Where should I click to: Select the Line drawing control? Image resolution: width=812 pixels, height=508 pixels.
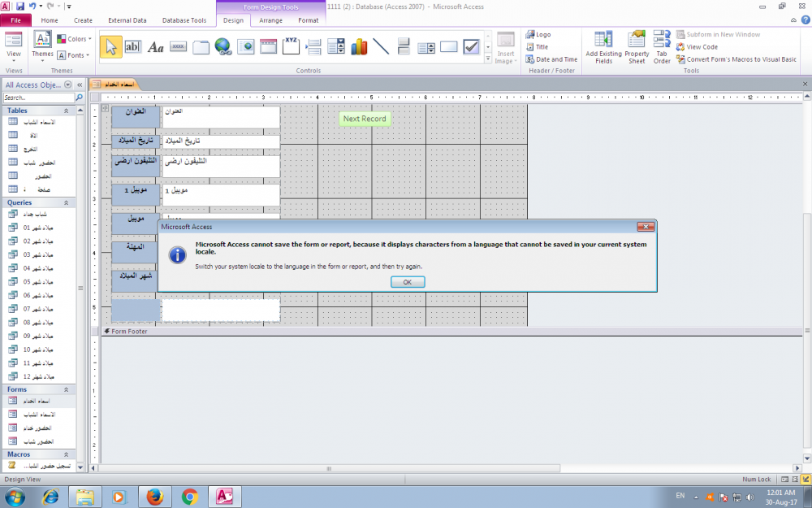click(381, 46)
